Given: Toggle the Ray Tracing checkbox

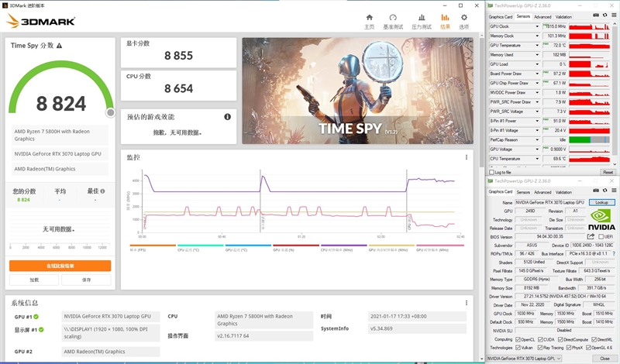Looking at the screenshot, I should 540,348.
